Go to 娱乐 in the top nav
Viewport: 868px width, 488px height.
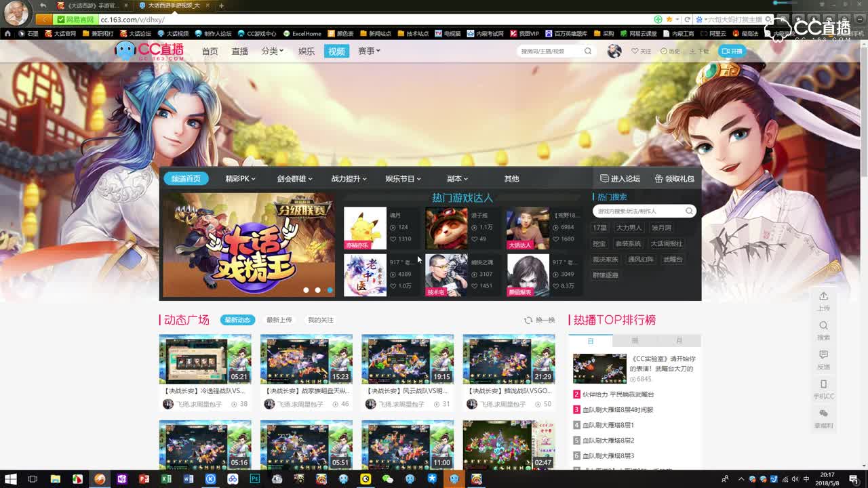click(307, 51)
